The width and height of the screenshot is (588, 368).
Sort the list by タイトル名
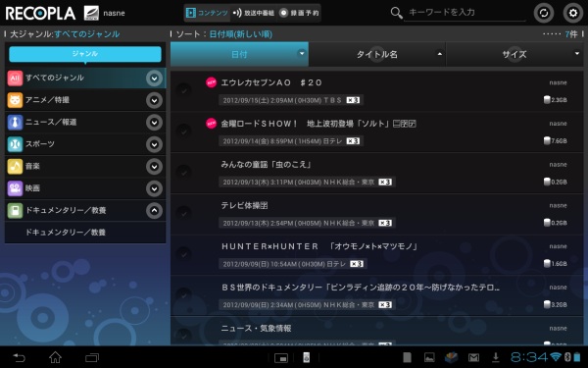point(377,54)
